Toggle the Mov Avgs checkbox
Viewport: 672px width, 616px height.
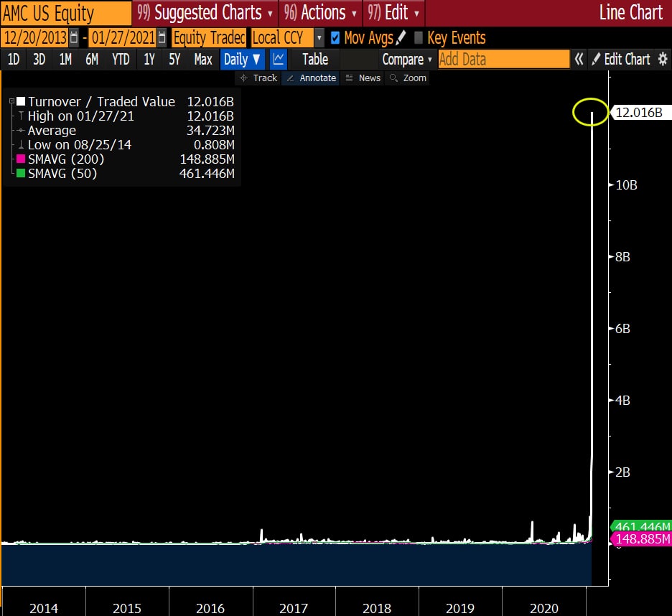(335, 38)
